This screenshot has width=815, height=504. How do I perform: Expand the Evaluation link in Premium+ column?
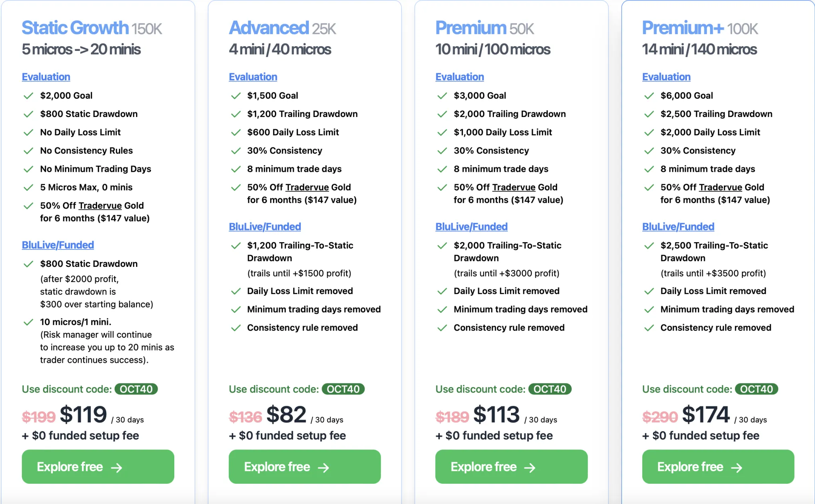click(666, 77)
